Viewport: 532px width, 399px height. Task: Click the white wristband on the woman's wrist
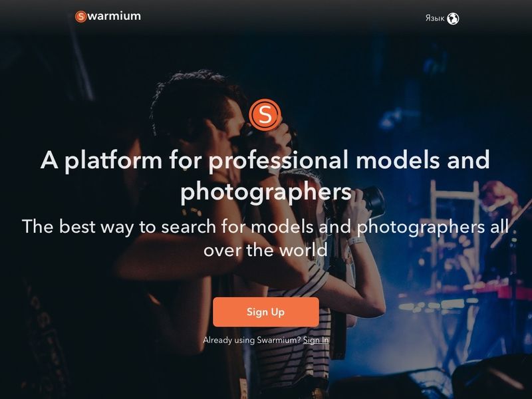tap(356, 241)
